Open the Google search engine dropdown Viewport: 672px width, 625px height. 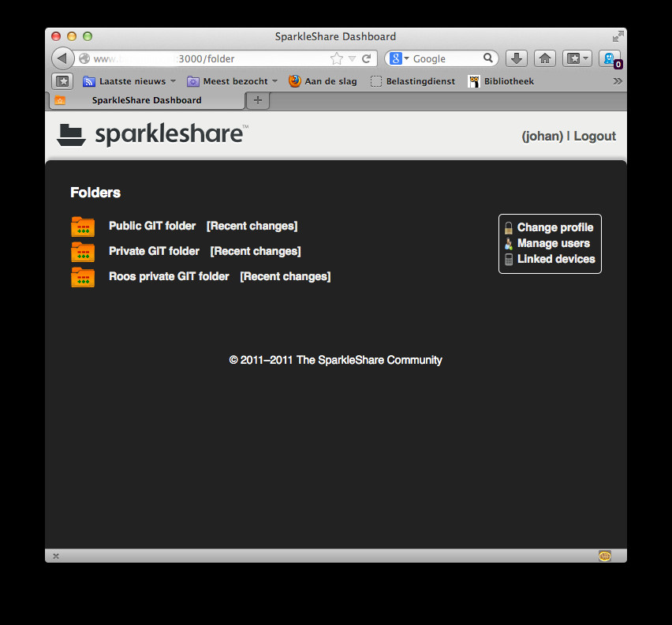coord(399,58)
